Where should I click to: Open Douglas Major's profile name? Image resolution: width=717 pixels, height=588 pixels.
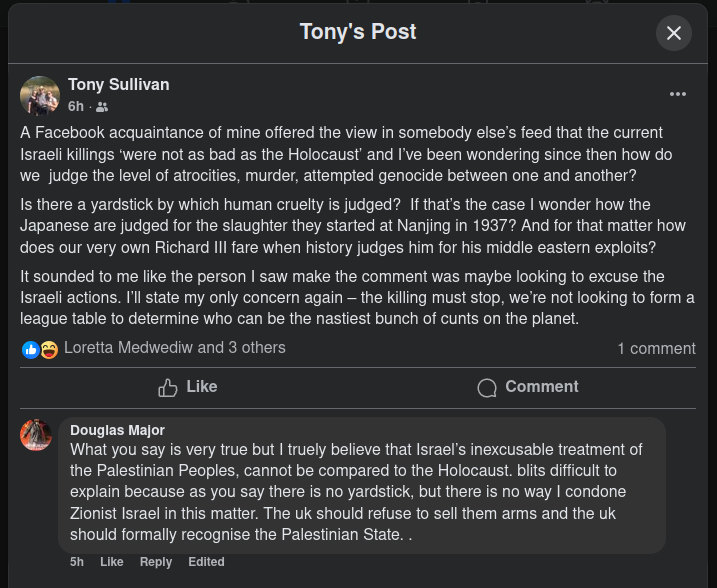tap(117, 430)
